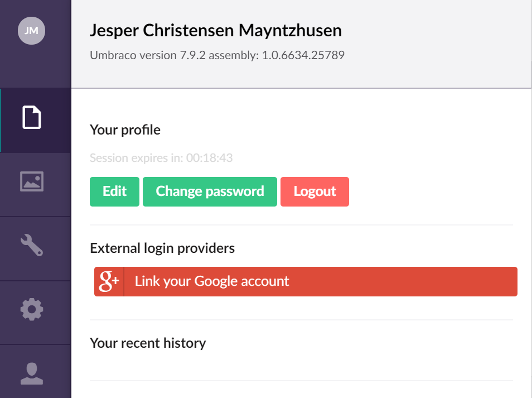Viewport: 532px width, 398px height.
Task: Click the Your recent history heading
Action: click(x=148, y=343)
